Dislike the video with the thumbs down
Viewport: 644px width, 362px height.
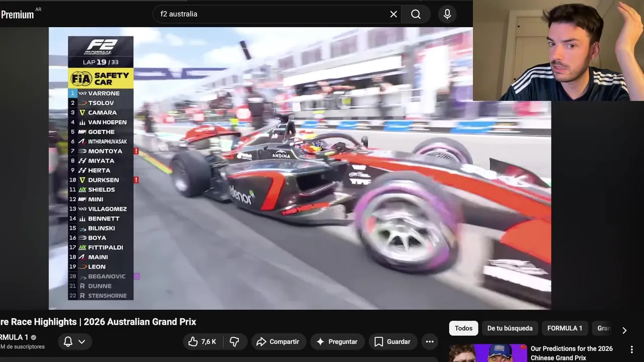coord(234,342)
